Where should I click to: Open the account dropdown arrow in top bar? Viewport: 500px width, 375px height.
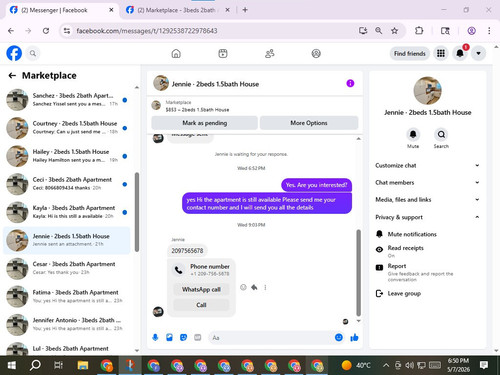[x=478, y=53]
